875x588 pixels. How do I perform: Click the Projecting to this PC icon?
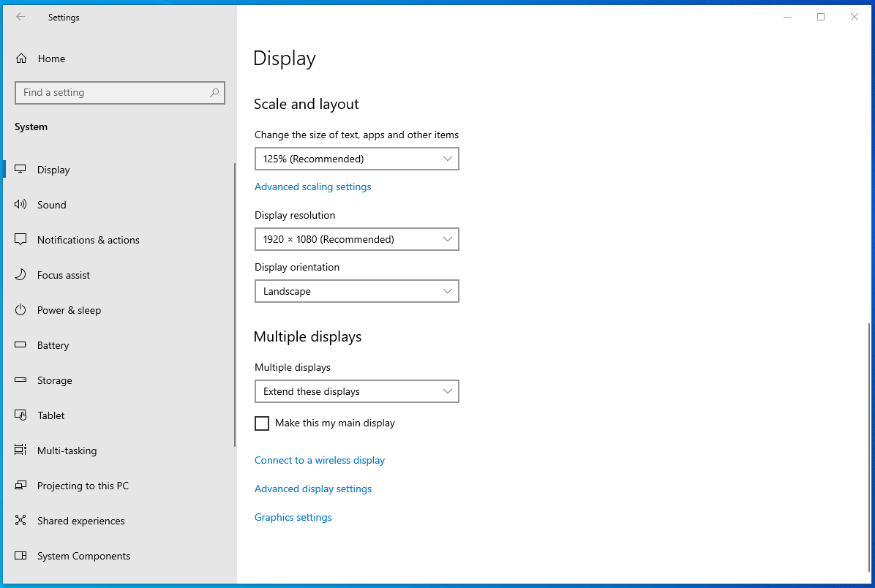[20, 486]
